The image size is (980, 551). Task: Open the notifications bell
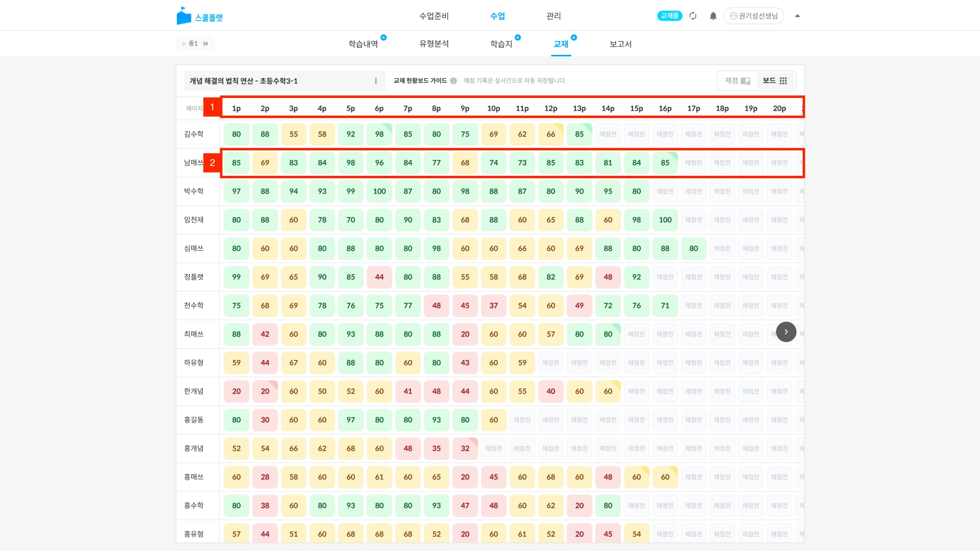tap(713, 16)
